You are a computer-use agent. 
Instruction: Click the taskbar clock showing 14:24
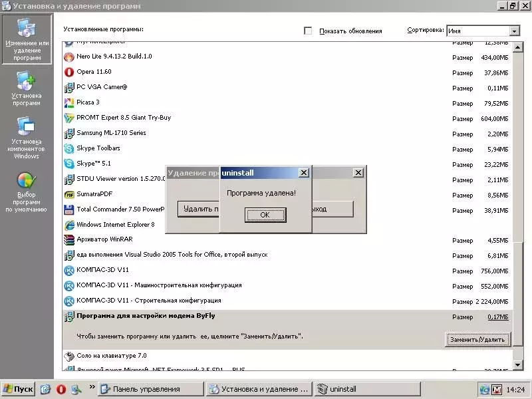coord(516,390)
